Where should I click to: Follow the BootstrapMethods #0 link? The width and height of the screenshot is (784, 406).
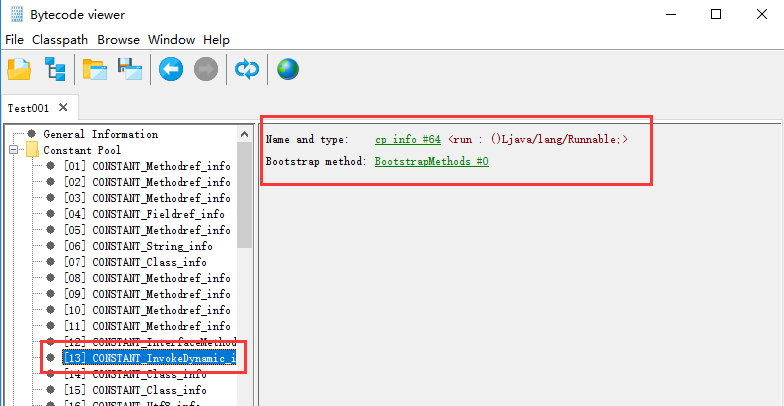[432, 162]
